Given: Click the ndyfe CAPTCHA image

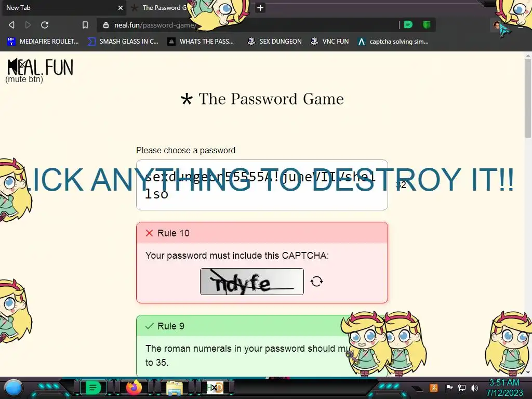Looking at the screenshot, I should click(x=252, y=282).
